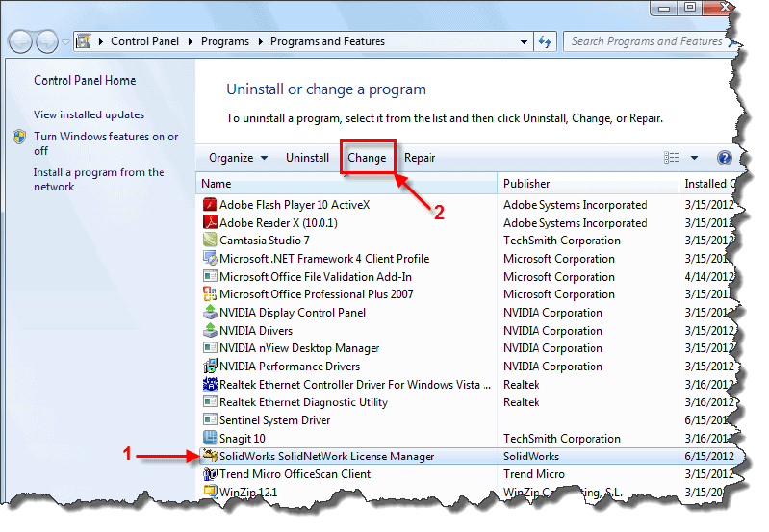This screenshot has width=769, height=532.
Task: Open the help question mark icon
Action: pos(725,158)
